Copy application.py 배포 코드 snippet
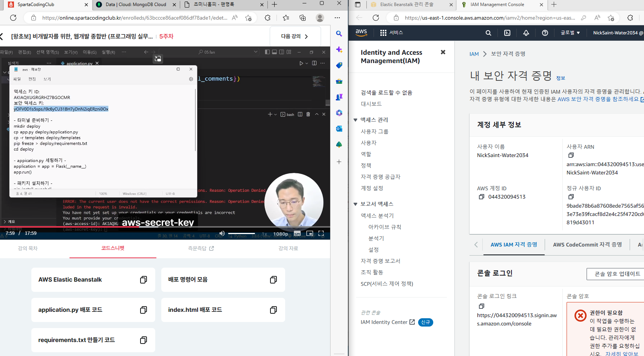 (x=144, y=310)
